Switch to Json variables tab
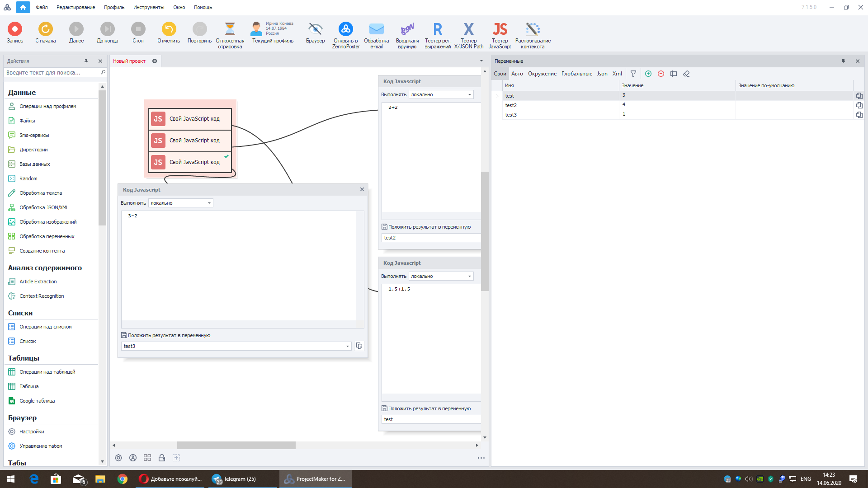This screenshot has width=868, height=488. (x=602, y=74)
